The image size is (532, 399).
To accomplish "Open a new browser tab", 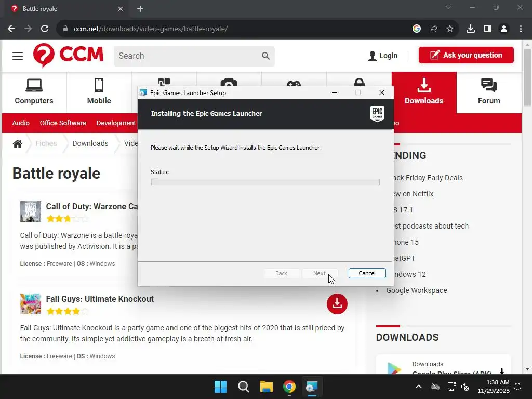I will [x=140, y=9].
